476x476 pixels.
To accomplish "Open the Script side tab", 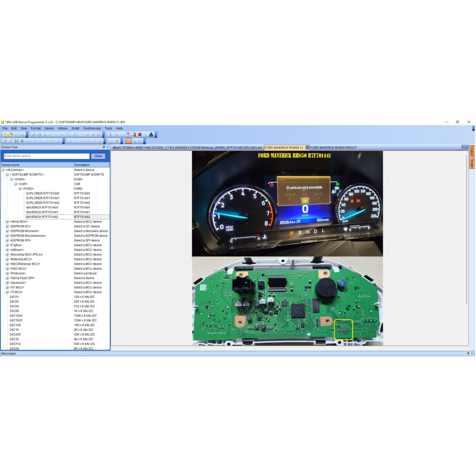I will (472, 164).
